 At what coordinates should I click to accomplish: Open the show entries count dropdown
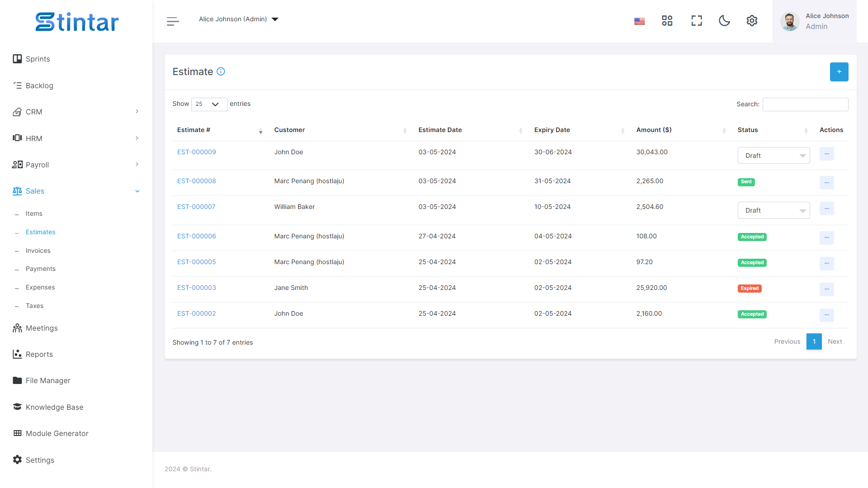coord(209,104)
